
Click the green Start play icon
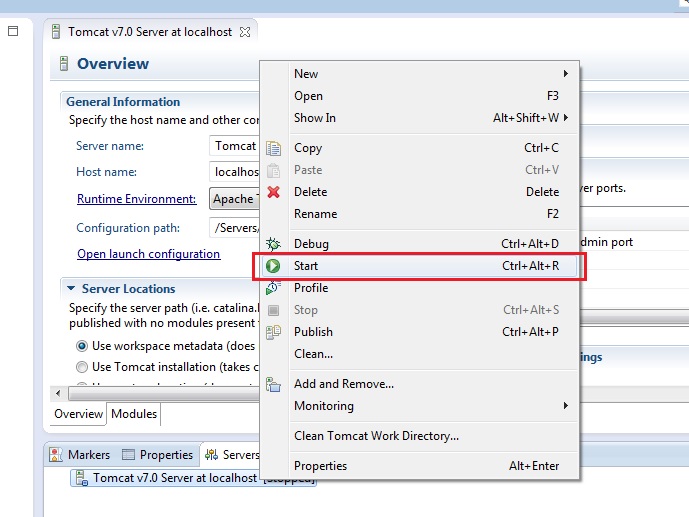[273, 266]
